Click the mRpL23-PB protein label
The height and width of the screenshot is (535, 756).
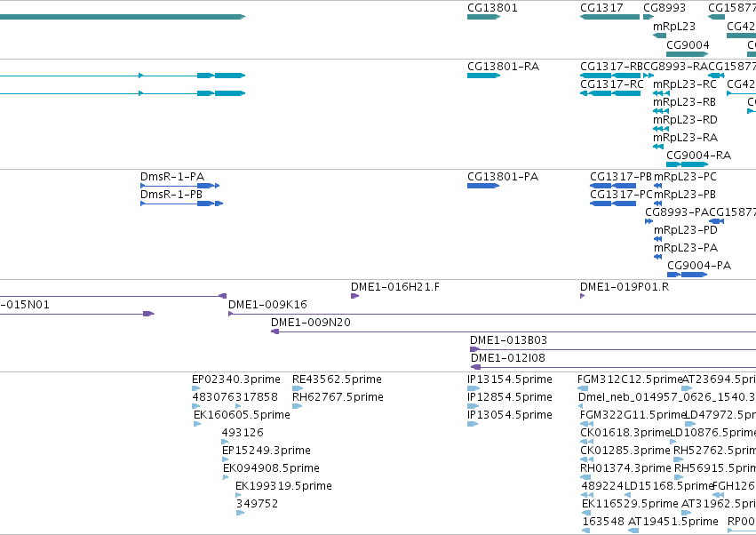685,195
